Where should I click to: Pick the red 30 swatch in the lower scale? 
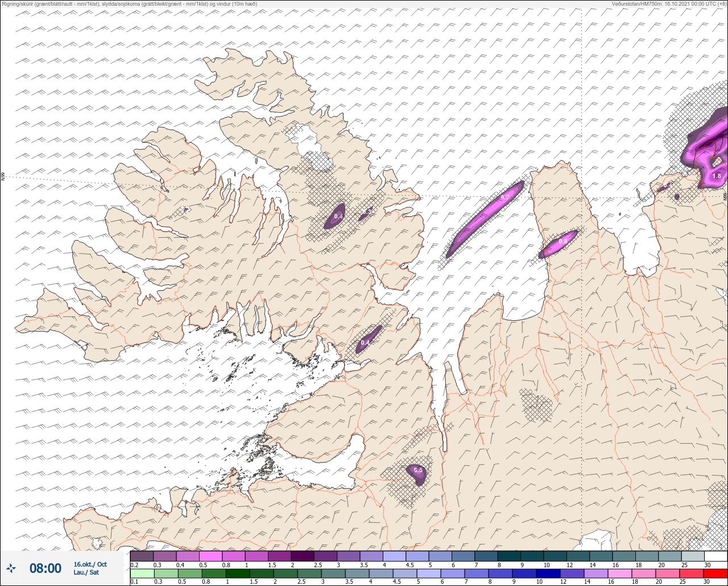coord(715,573)
